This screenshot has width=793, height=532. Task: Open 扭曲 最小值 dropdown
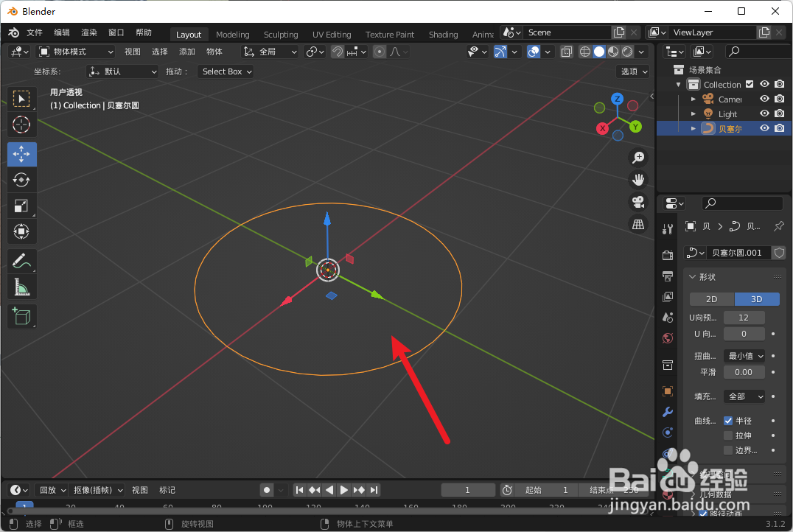click(x=744, y=356)
